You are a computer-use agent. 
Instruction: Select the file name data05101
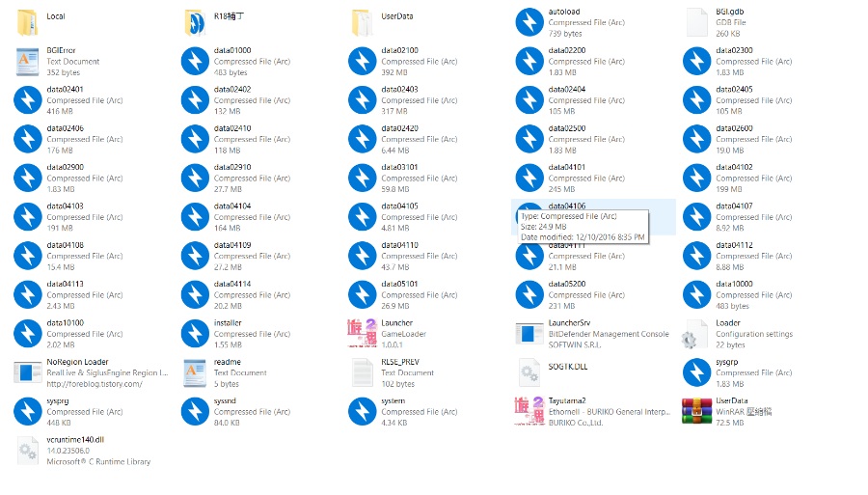tap(399, 284)
